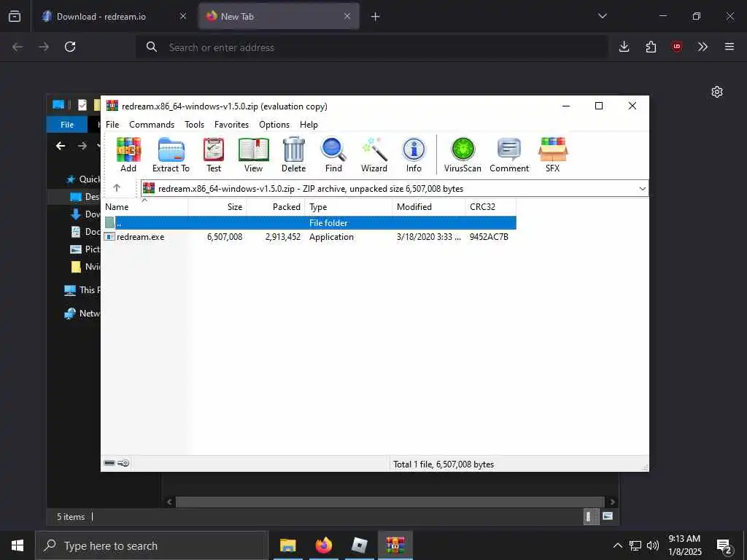Go back in File Explorer window
This screenshot has width=747, height=560.
[61, 146]
